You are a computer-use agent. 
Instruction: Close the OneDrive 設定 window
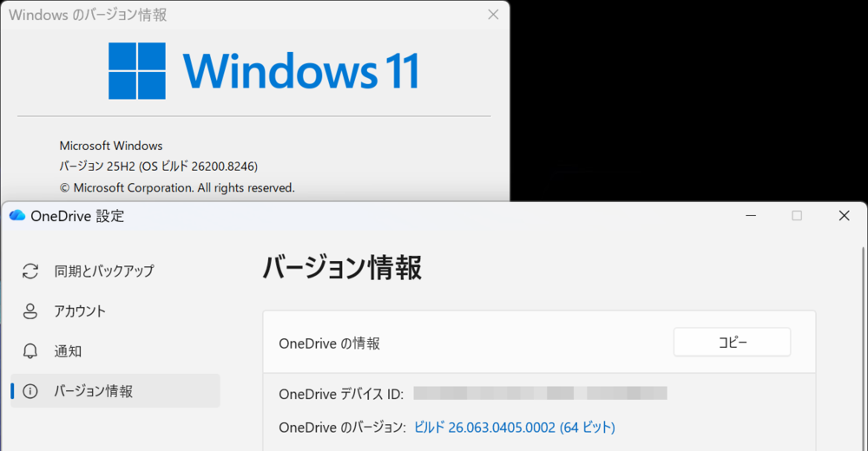pos(844,215)
